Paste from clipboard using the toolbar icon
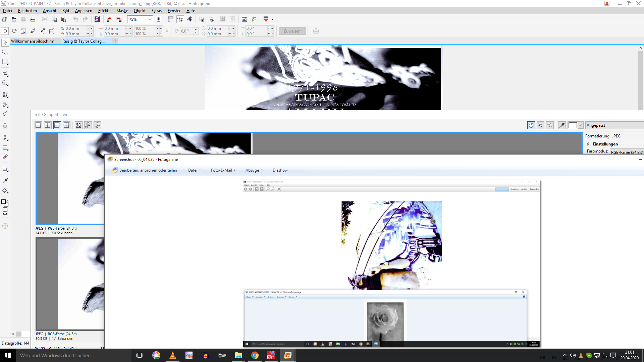Screen dimensions: 644x362 (x=63, y=19)
